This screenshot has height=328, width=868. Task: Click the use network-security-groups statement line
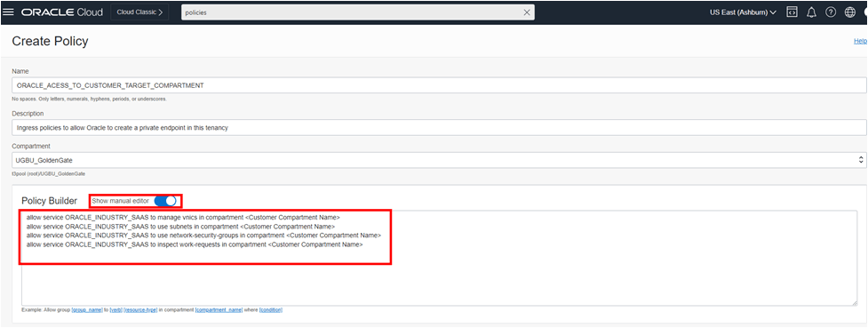pyautogui.click(x=203, y=236)
